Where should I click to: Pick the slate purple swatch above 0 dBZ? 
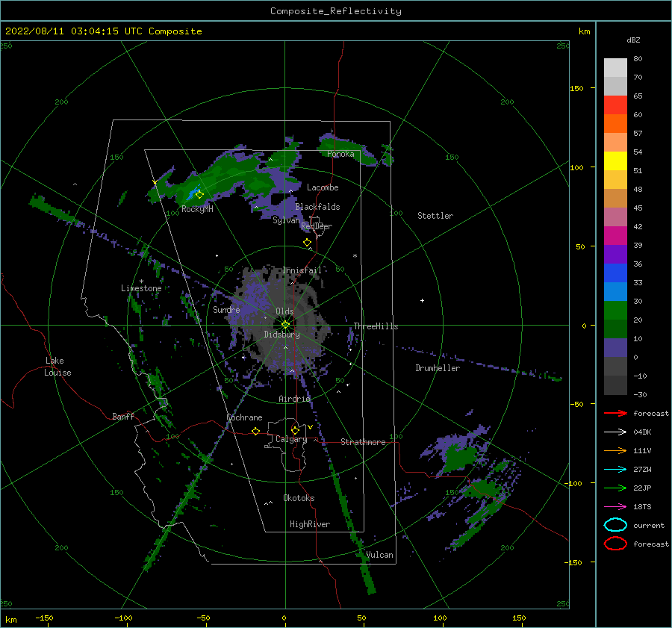615,347
